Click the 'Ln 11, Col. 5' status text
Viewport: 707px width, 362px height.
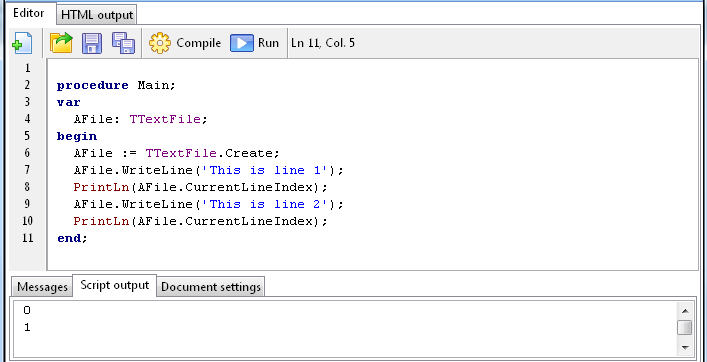pos(322,43)
